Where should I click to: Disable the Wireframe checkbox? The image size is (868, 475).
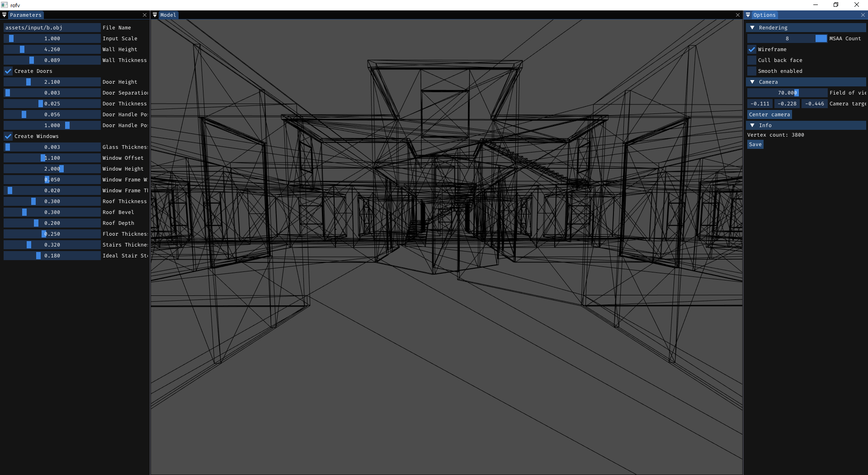point(752,49)
